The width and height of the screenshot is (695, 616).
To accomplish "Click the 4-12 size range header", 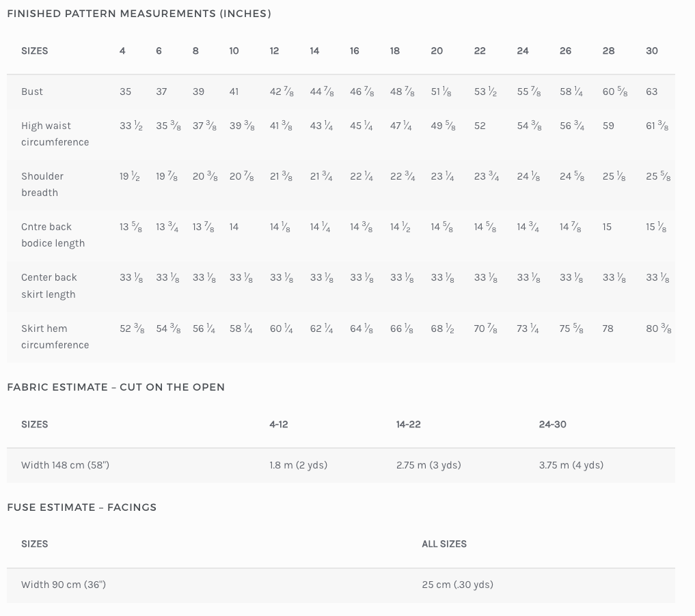I will (x=279, y=424).
